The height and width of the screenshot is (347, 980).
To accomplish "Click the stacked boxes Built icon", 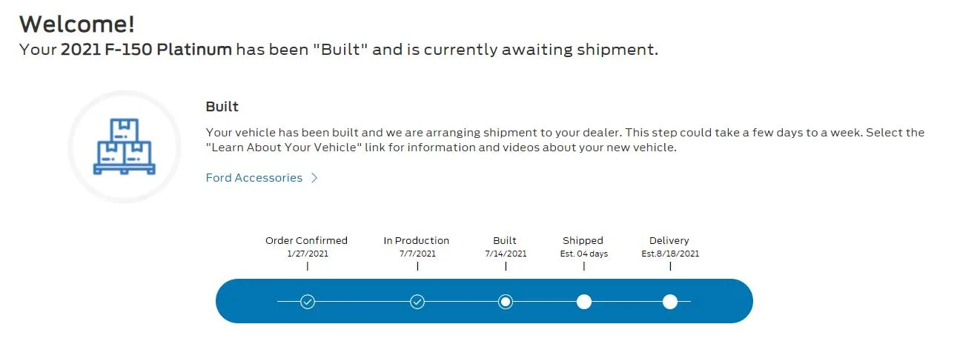I will pos(125,147).
